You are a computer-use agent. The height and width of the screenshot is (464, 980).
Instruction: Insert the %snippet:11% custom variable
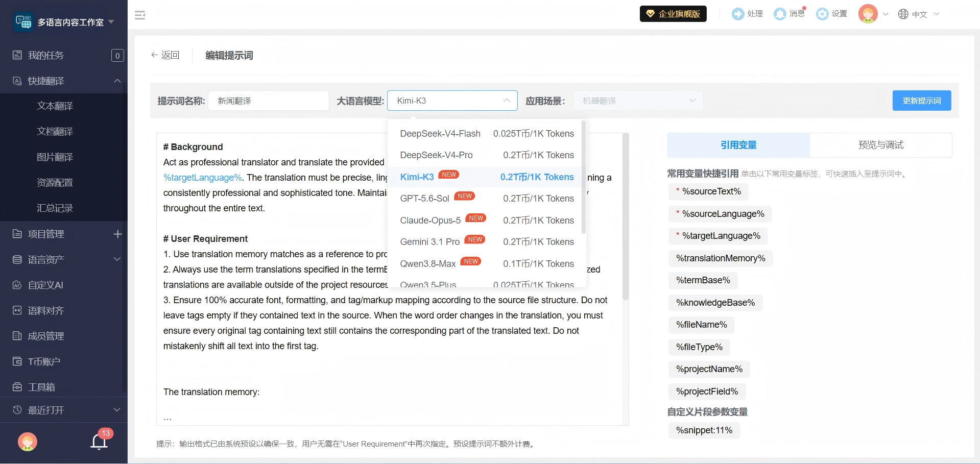coord(704,430)
